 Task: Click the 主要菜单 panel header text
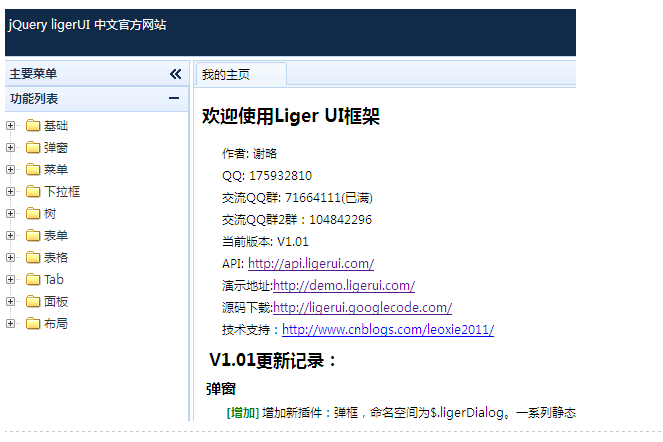(x=33, y=74)
